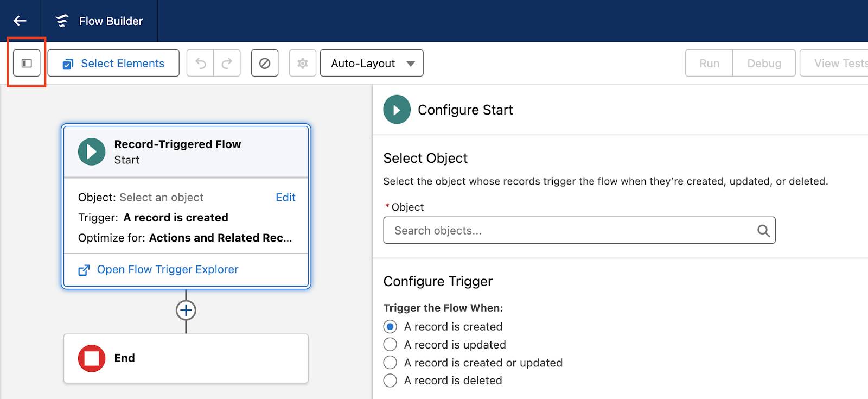The image size is (868, 399).
Task: Click 'Actions and Related Rec...' text
Action: (220, 238)
